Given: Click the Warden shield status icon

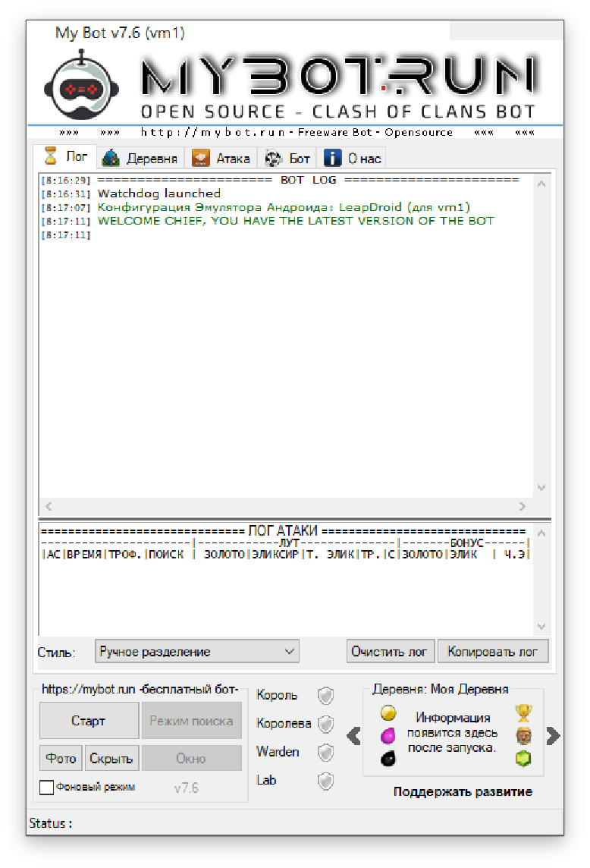Looking at the screenshot, I should point(326,753).
